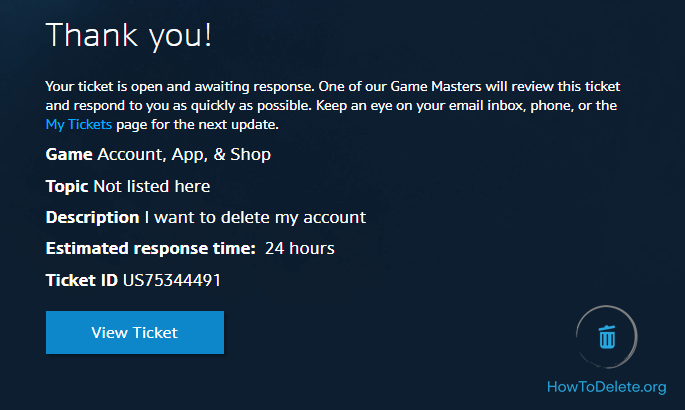
Task: Open the My Tickets page link
Action: [78, 125]
